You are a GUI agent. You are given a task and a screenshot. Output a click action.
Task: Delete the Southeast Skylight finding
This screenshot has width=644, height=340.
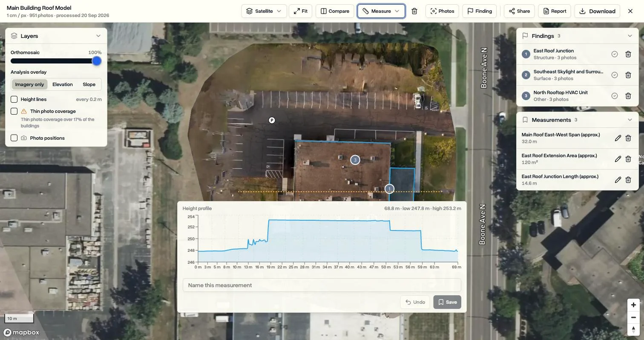(x=628, y=75)
